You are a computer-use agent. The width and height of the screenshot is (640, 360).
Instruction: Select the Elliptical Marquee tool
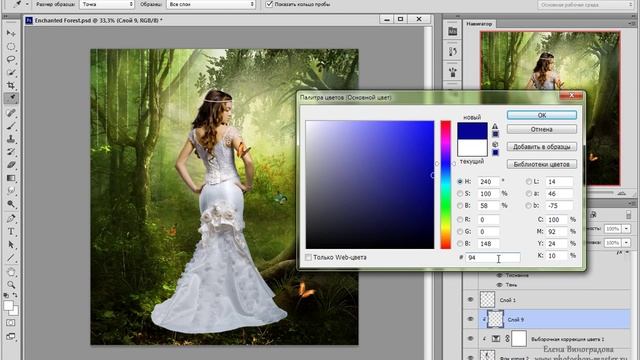click(x=11, y=46)
